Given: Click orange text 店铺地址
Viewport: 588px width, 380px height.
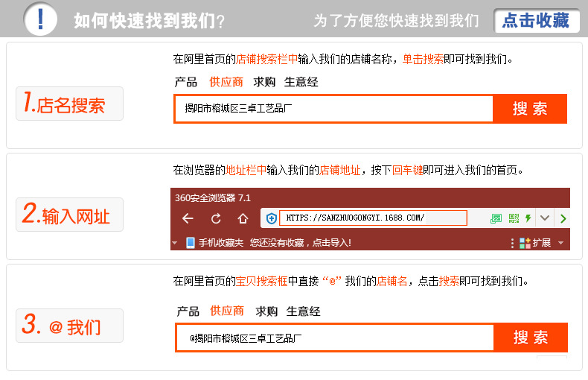Looking at the screenshot, I should click(339, 170).
